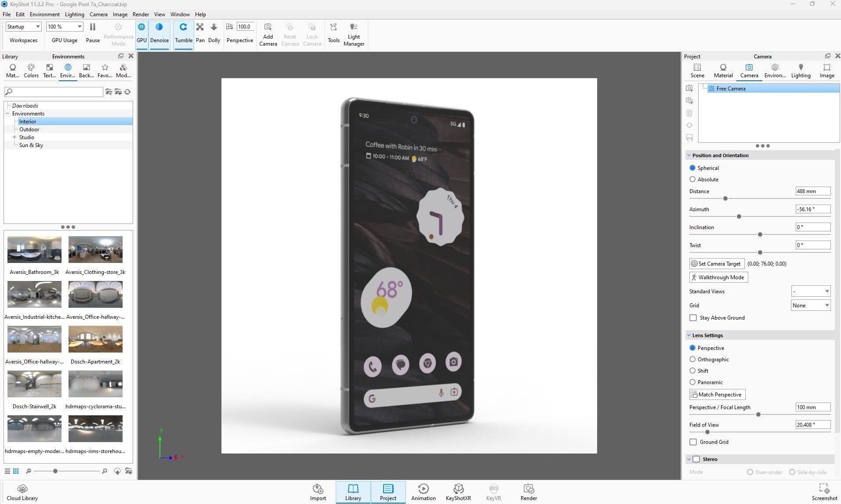841x504 pixels.
Task: Switch to the Material project tab
Action: [723, 71]
